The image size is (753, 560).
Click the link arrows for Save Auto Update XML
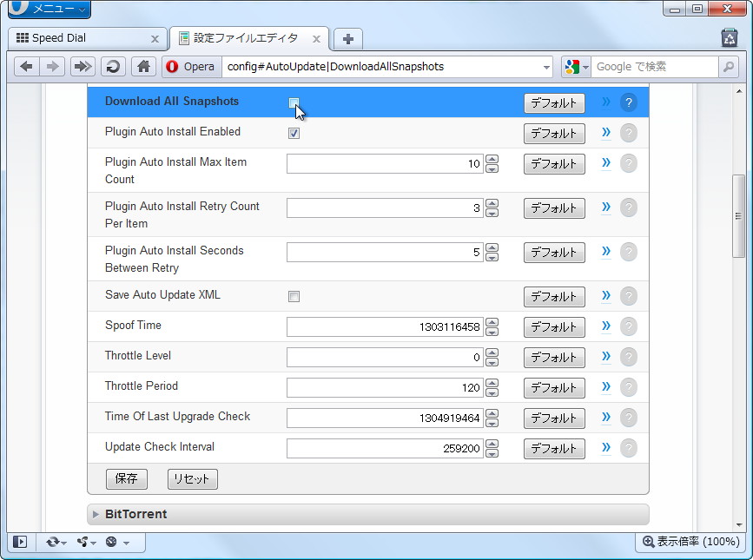pos(606,295)
